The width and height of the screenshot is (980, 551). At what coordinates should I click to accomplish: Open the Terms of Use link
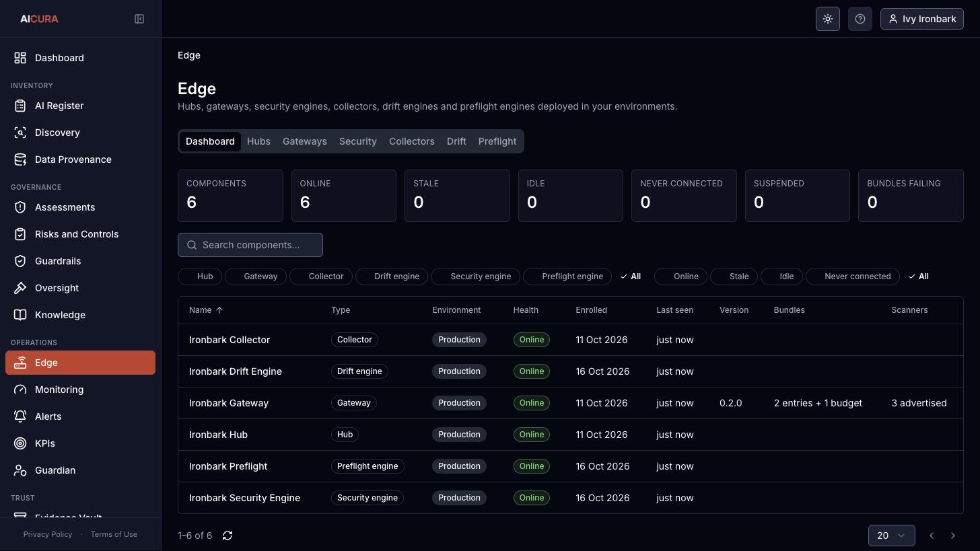click(114, 534)
